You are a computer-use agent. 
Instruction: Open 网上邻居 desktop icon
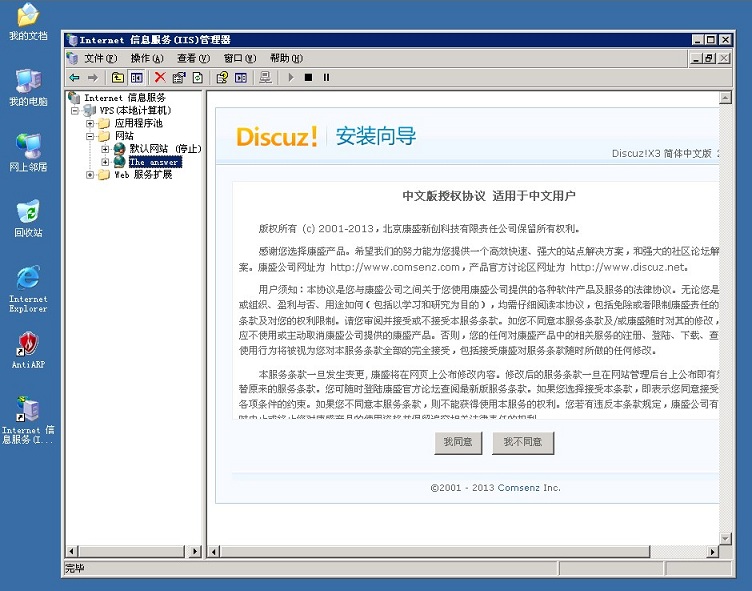point(28,153)
